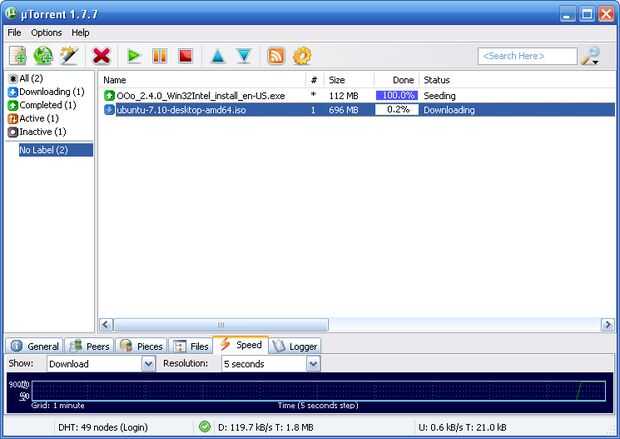Expand the Show Download dropdown
The height and width of the screenshot is (439, 620).
(149, 364)
